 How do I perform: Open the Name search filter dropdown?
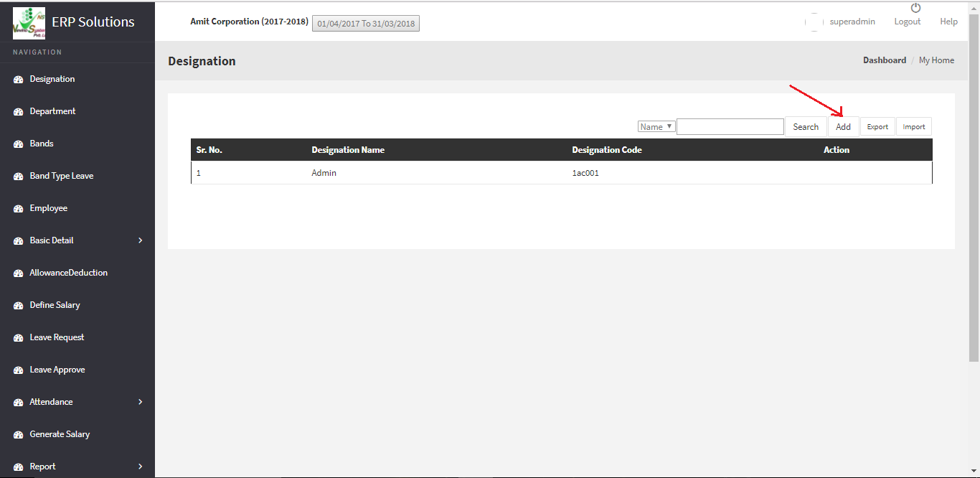(656, 126)
